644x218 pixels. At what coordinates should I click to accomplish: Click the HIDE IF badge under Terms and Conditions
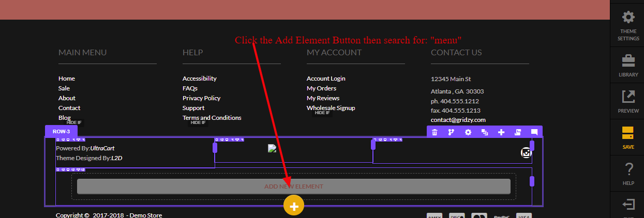tap(198, 122)
